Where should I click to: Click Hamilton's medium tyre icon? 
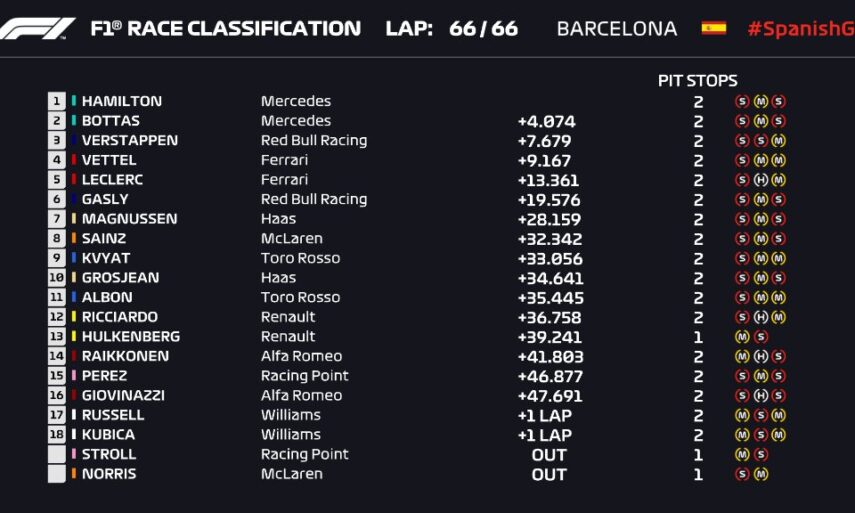[760, 101]
